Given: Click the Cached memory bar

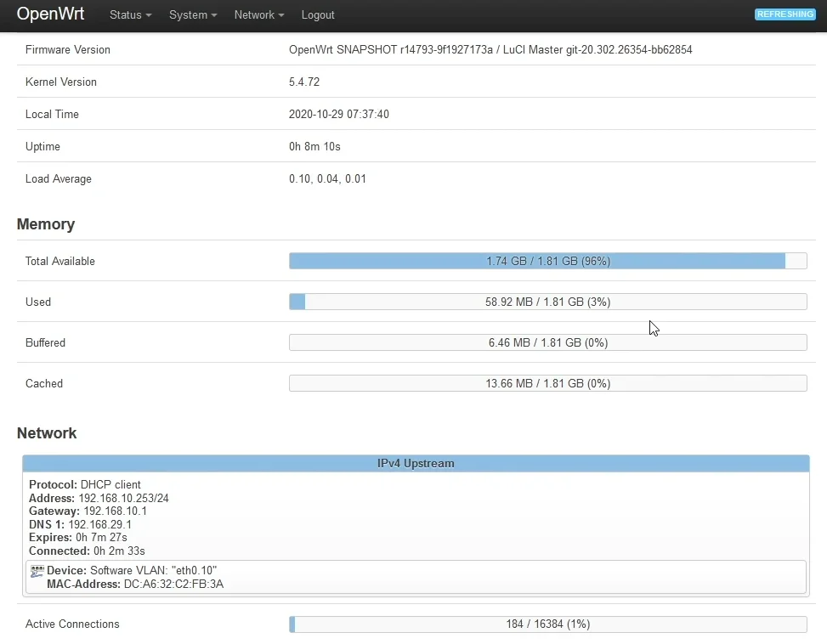Looking at the screenshot, I should tap(548, 383).
